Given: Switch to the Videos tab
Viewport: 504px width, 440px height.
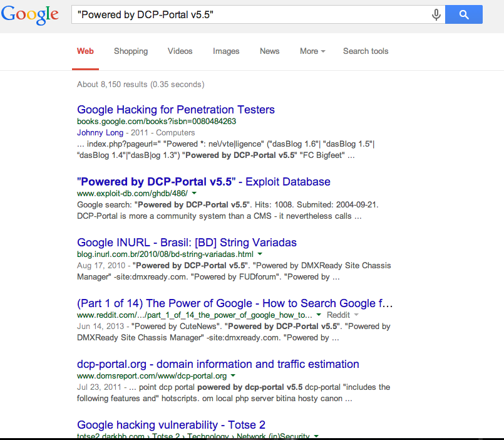Looking at the screenshot, I should (180, 51).
